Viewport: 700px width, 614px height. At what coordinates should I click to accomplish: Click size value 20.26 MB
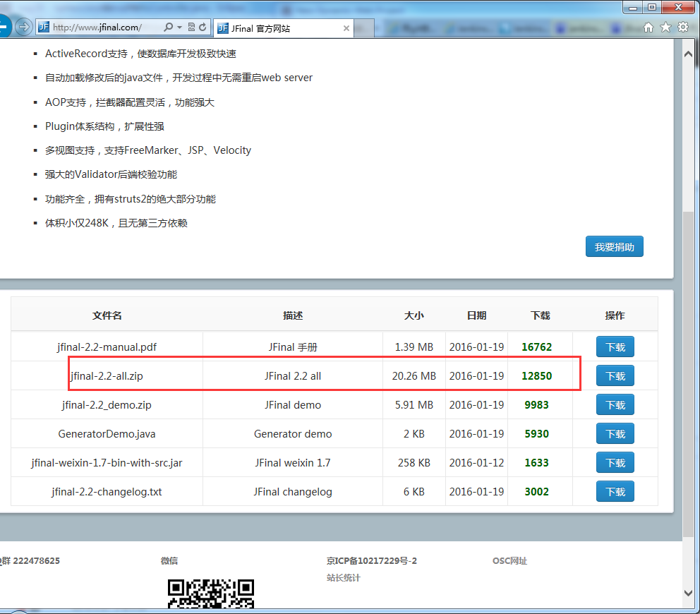[x=414, y=376]
